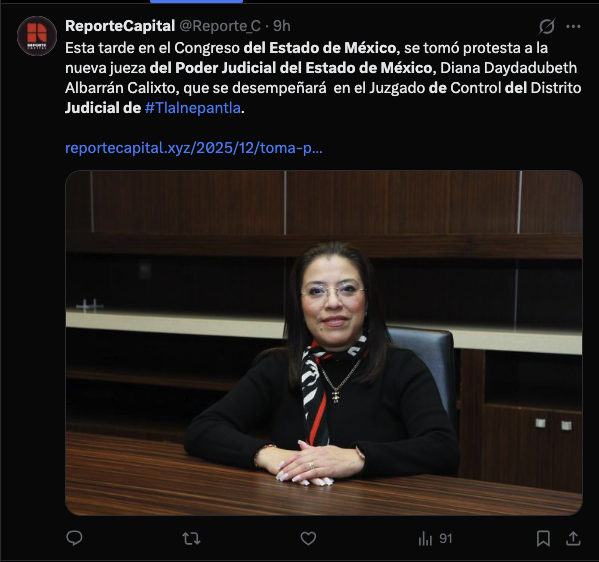Like the post with heart icon

click(308, 539)
